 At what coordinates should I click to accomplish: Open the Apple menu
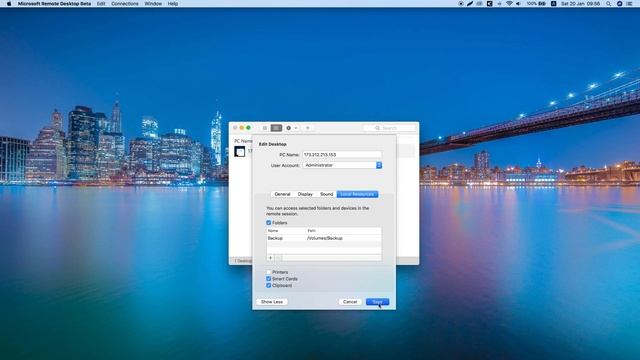[9, 4]
